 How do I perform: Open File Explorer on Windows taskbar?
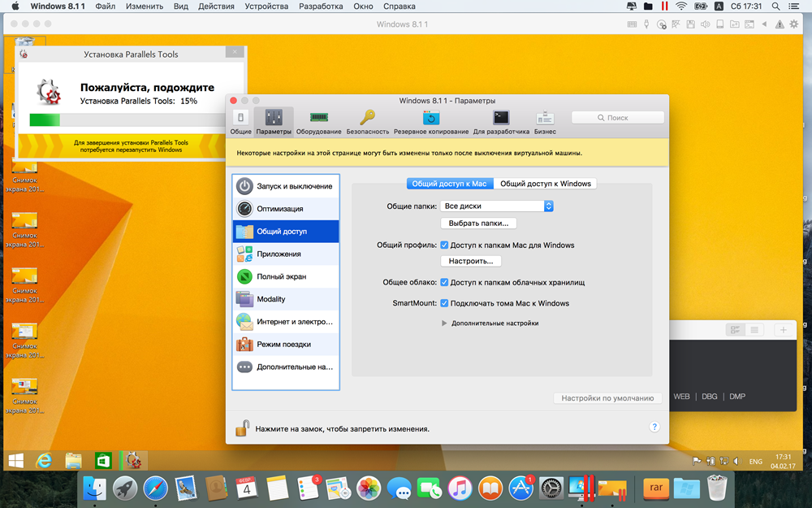coord(74,460)
